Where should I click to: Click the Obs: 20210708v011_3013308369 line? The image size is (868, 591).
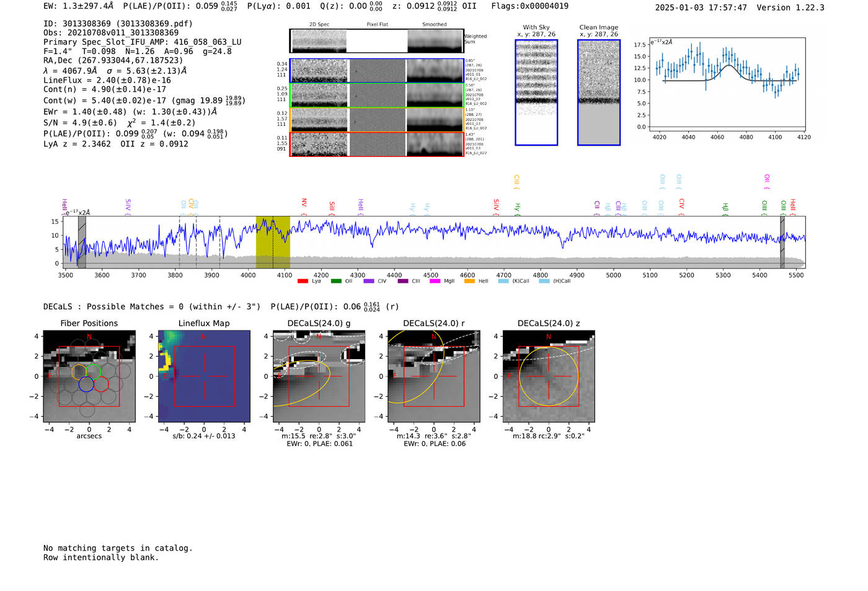click(111, 33)
